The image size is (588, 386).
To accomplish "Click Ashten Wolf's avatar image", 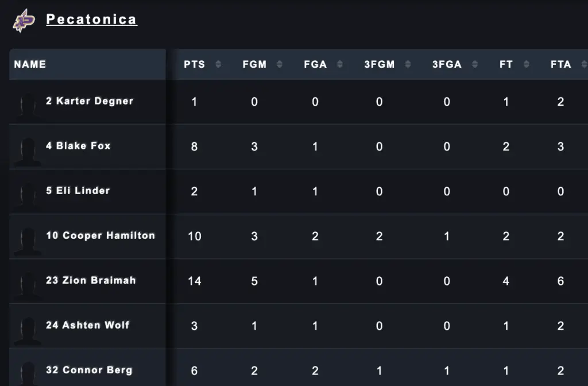I will click(x=27, y=330).
